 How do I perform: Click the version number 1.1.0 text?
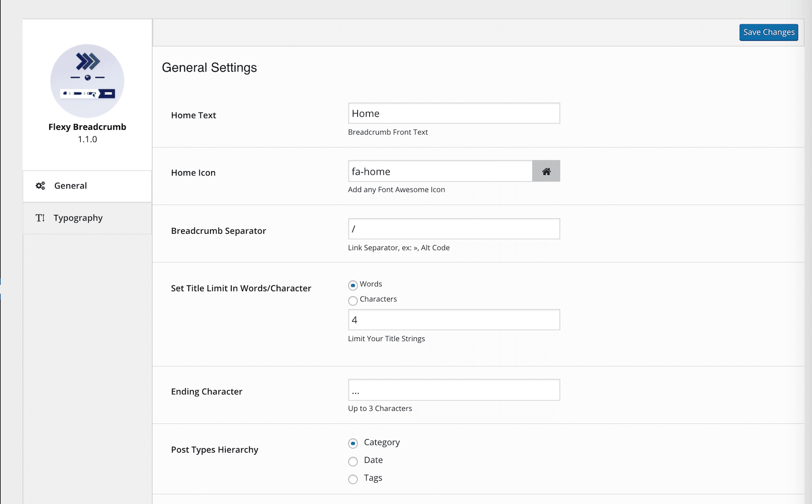pos(87,139)
